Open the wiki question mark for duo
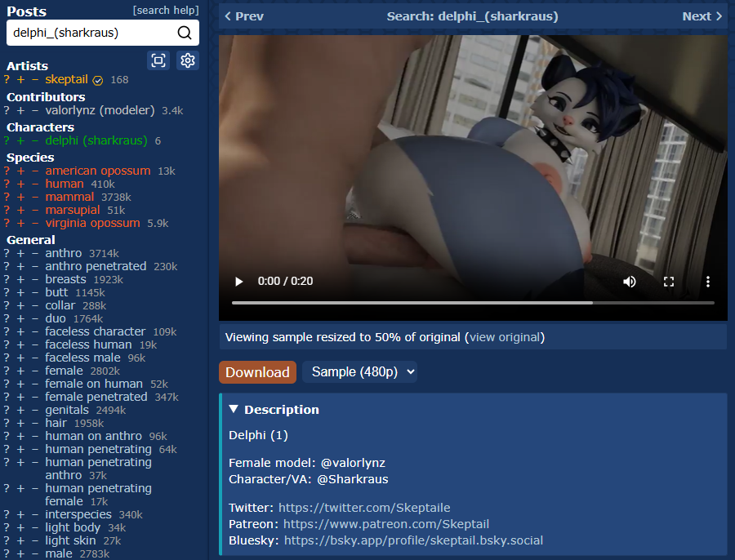735x560 pixels. 7,318
